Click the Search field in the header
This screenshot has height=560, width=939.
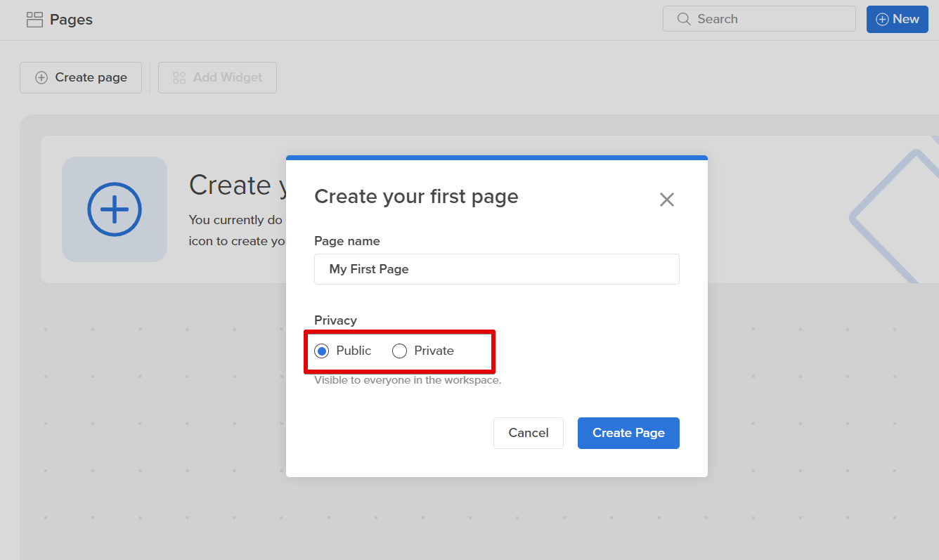coord(759,19)
